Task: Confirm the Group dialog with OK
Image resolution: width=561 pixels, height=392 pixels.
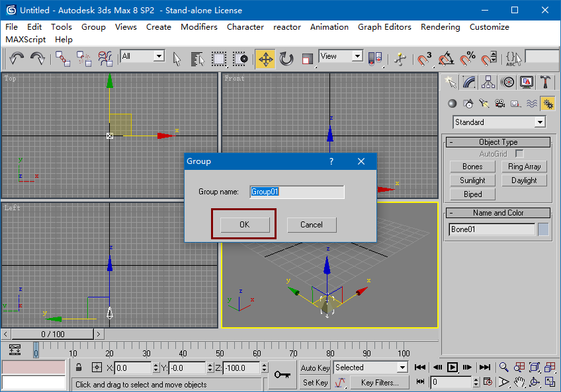Action: point(245,225)
